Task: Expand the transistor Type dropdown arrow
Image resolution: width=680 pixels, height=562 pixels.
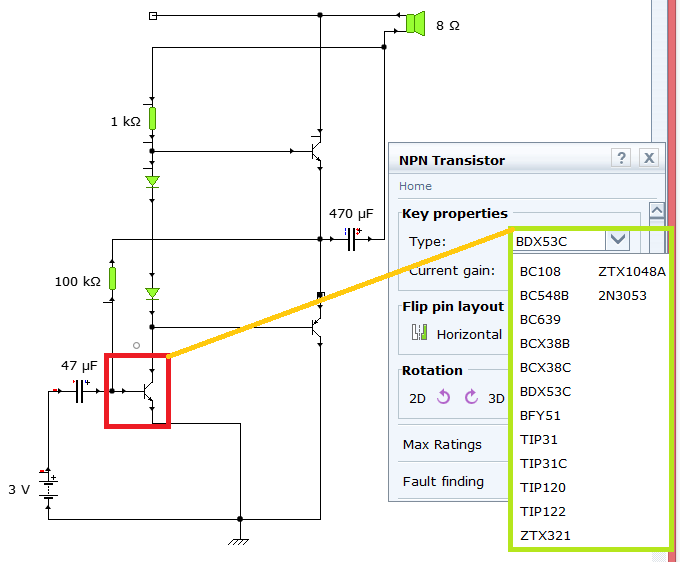Action: 618,240
